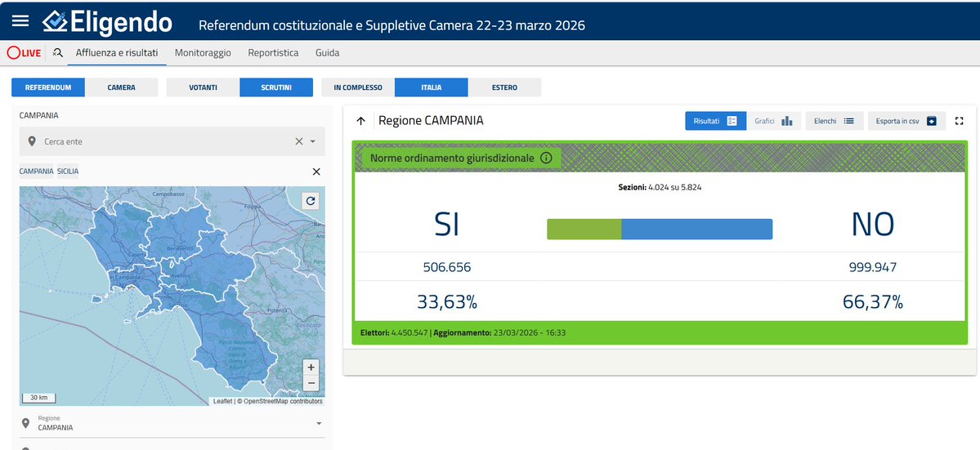Click the Sezioni 4.024 su 5.824 text
This screenshot has height=450, width=980.
tap(660, 187)
